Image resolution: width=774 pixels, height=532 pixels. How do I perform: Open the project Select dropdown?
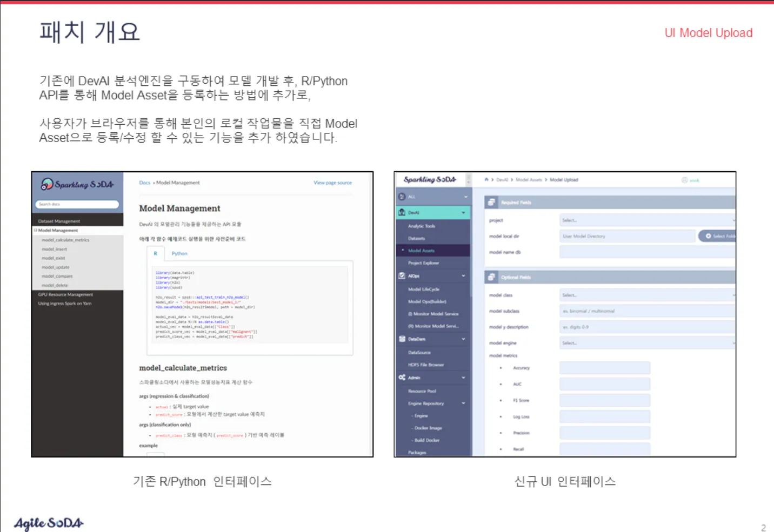[647, 220]
